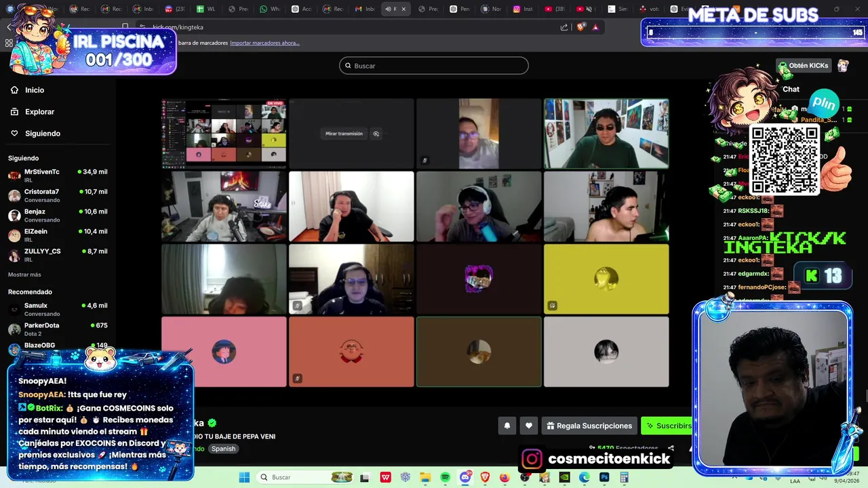Image resolution: width=868 pixels, height=488 pixels.
Task: Click the house icon beside Inicio
Action: [14, 90]
